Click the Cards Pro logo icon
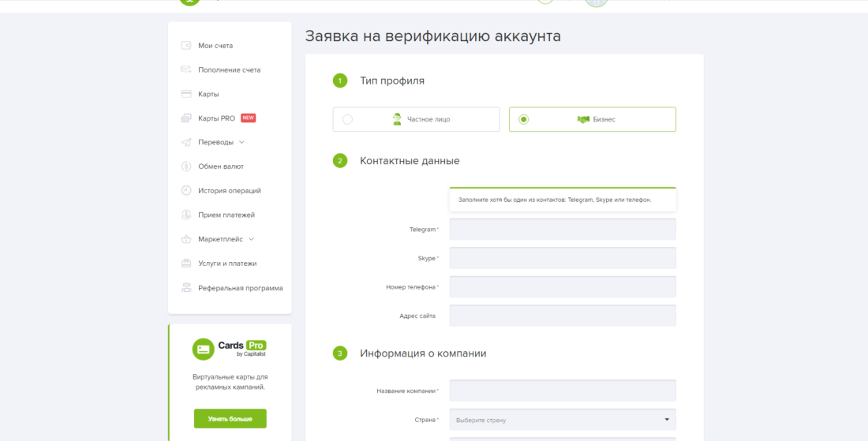This screenshot has height=441, width=868. click(203, 349)
